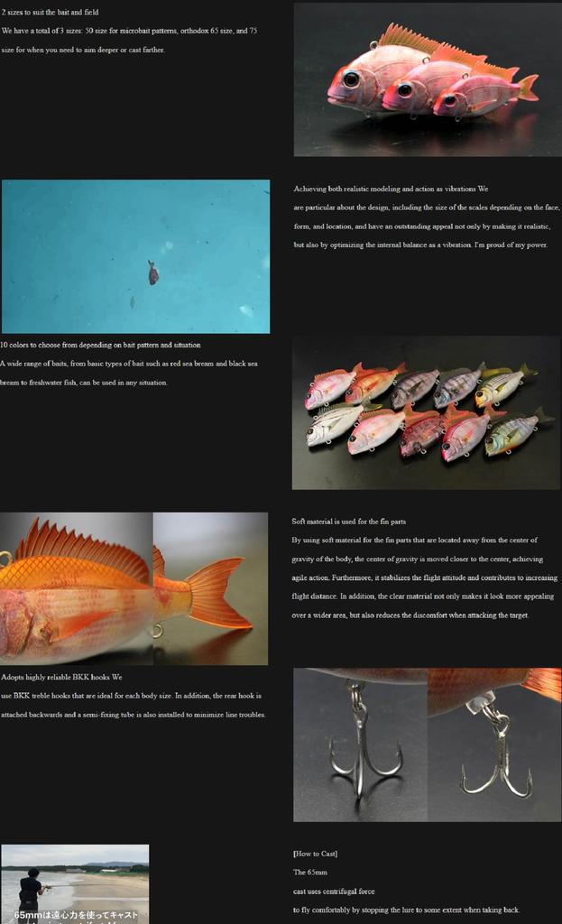This screenshot has width=562, height=924.
Task: Open the 65mm beach casting video thumbnail
Action: click(x=75, y=884)
